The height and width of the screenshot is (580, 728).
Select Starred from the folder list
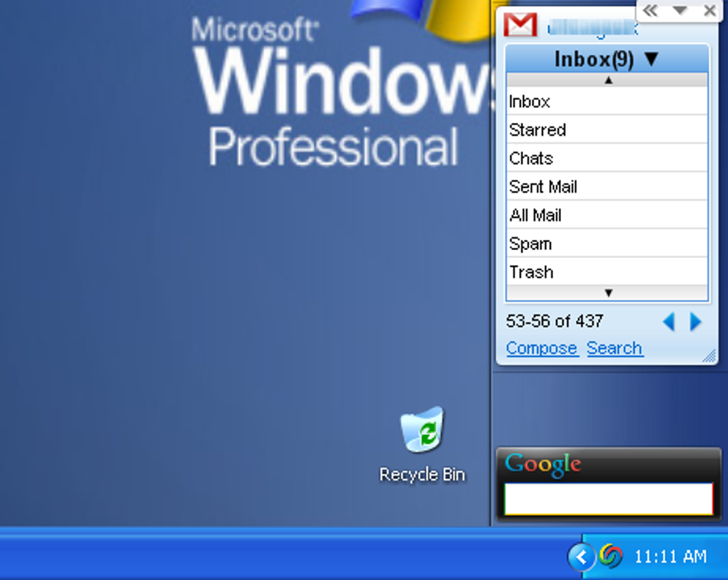[607, 130]
